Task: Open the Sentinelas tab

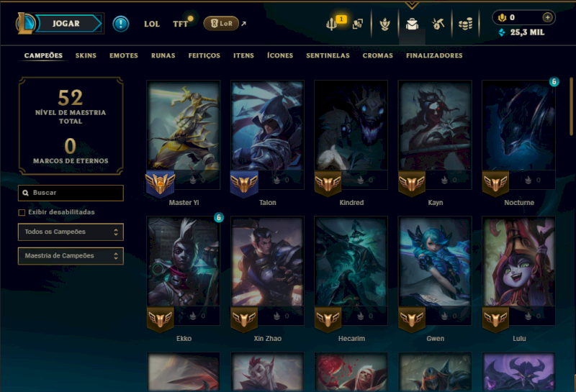Action: tap(328, 55)
